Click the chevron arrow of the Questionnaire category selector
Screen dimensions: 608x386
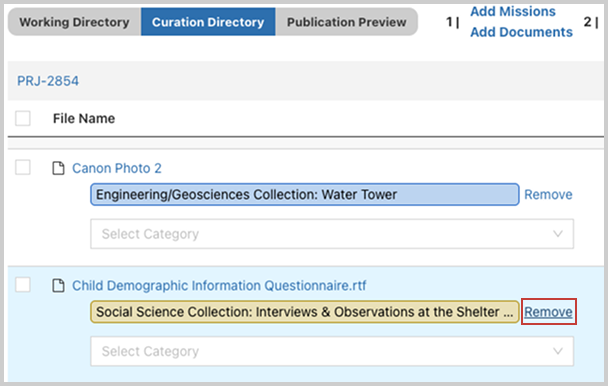[x=558, y=351]
